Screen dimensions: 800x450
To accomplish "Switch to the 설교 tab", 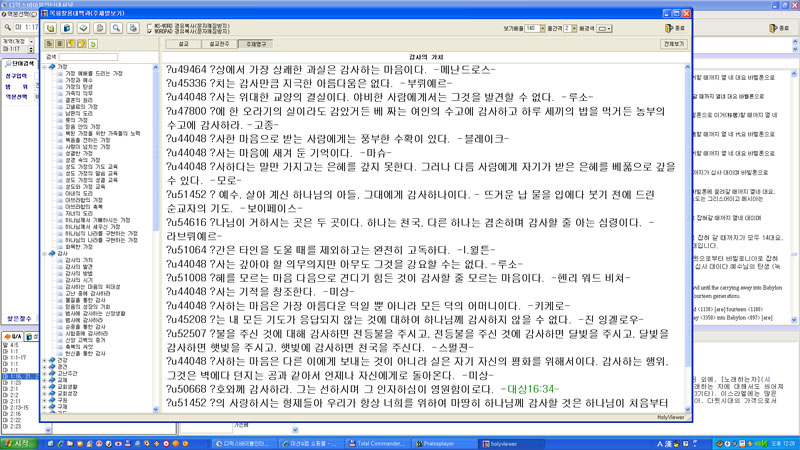I will coord(183,45).
